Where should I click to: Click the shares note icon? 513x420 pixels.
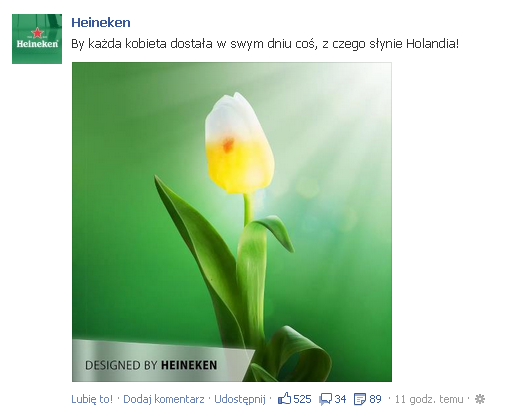click(x=360, y=399)
